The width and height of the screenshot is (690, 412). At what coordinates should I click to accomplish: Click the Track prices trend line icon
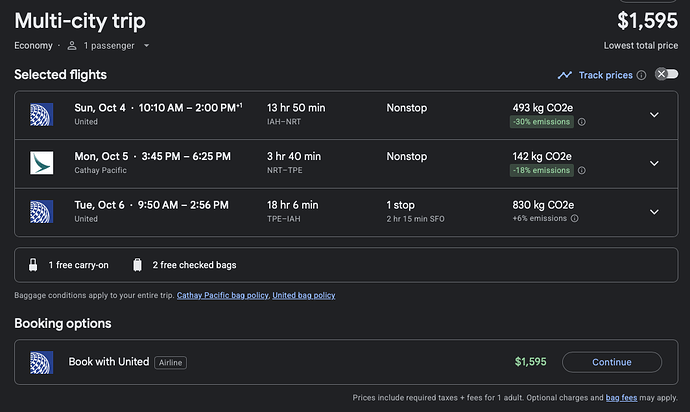point(565,75)
